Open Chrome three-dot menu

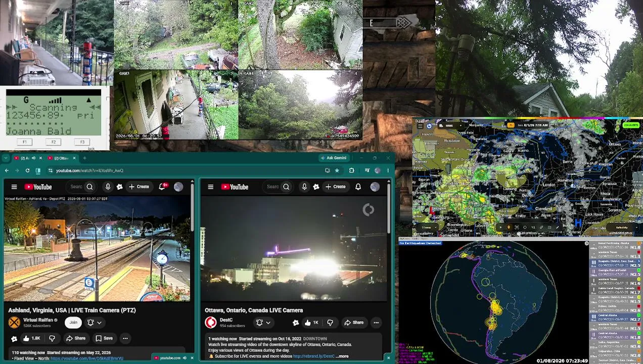pos(388,171)
